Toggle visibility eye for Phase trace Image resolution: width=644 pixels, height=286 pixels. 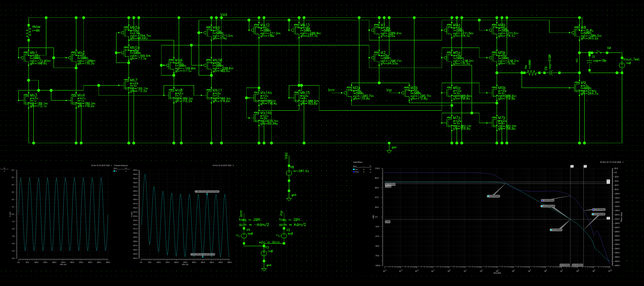click(364, 172)
